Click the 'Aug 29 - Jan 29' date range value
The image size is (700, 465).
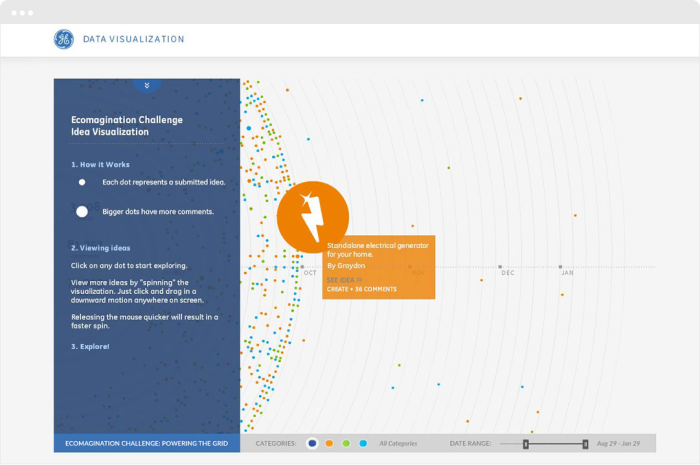pos(618,444)
